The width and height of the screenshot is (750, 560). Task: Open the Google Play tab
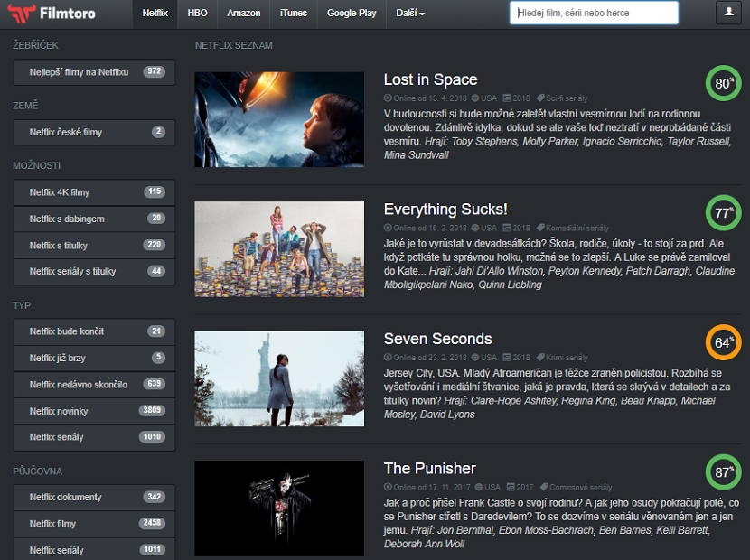pos(352,13)
